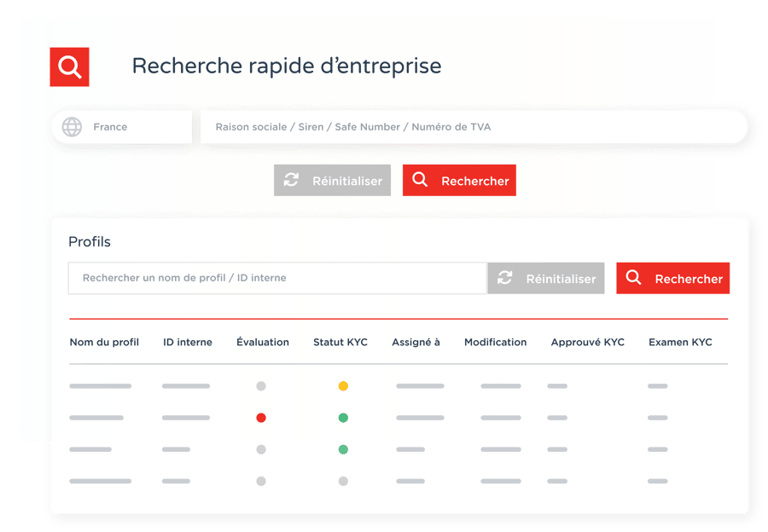
Task: Click the refresh arrows icon on the Profils Réinitialiser button
Action: pyautogui.click(x=505, y=279)
